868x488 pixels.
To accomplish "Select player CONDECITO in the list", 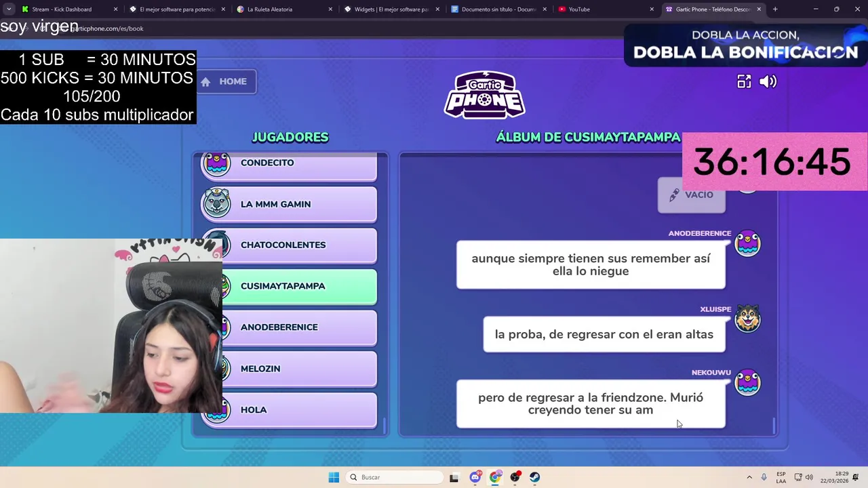I will (289, 163).
